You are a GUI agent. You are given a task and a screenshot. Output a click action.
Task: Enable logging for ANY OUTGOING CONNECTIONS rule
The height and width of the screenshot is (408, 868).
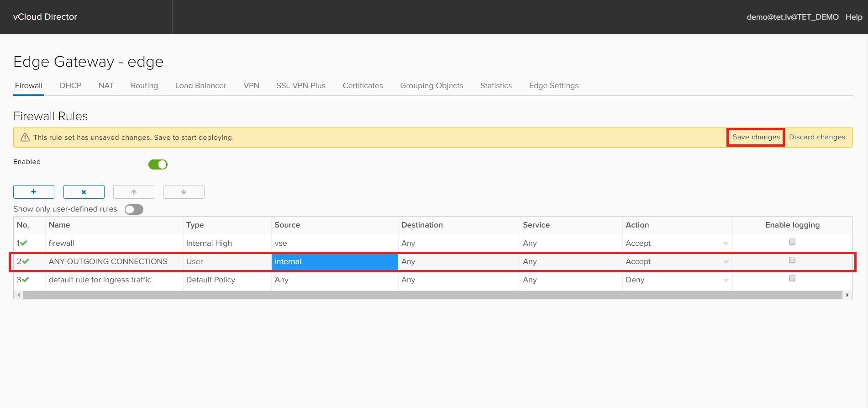point(792,260)
